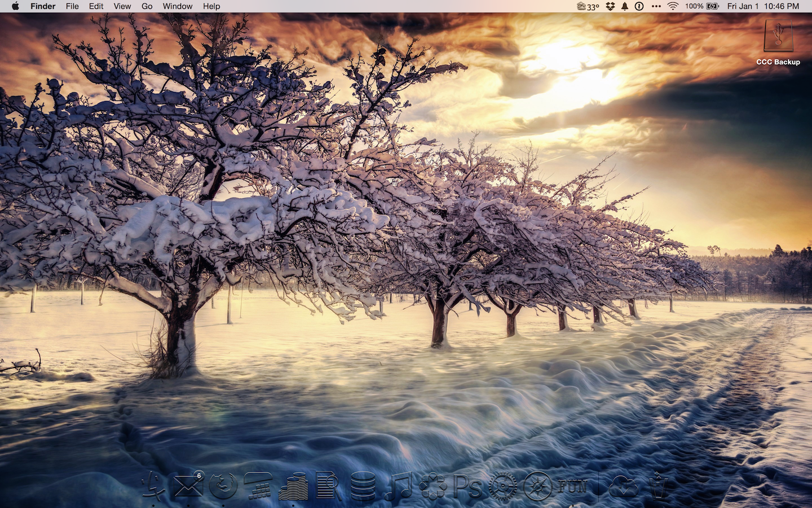Open the Apple menu
This screenshot has width=812, height=508.
coord(15,6)
